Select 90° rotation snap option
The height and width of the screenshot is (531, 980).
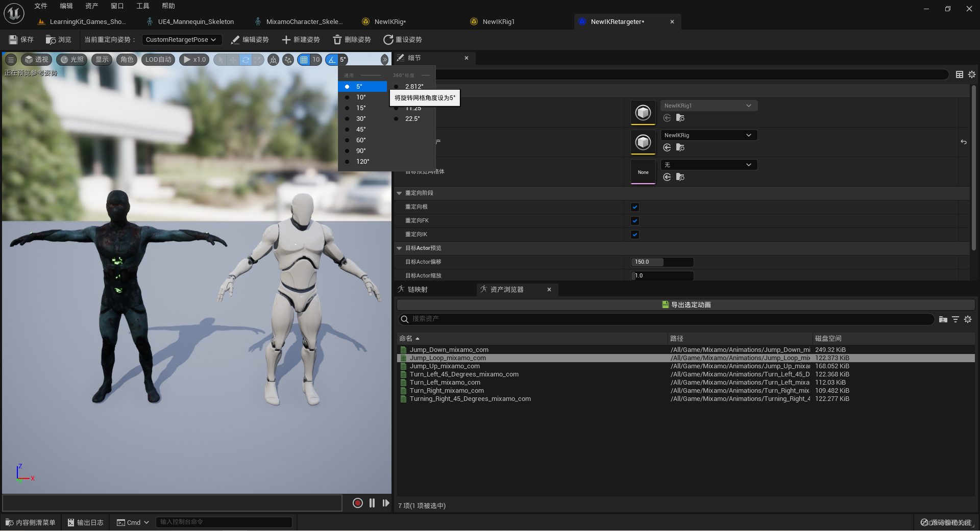coord(362,151)
